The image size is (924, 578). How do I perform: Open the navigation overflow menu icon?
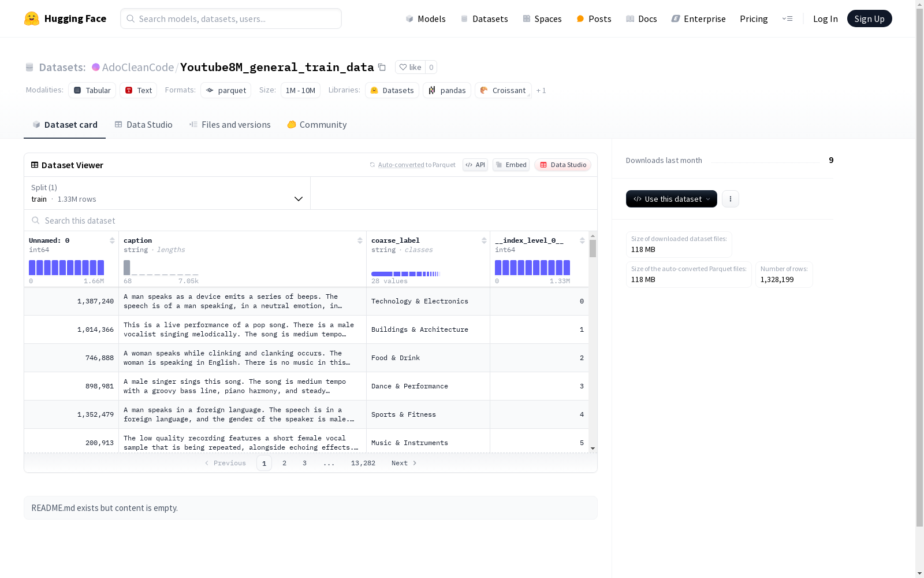point(787,18)
